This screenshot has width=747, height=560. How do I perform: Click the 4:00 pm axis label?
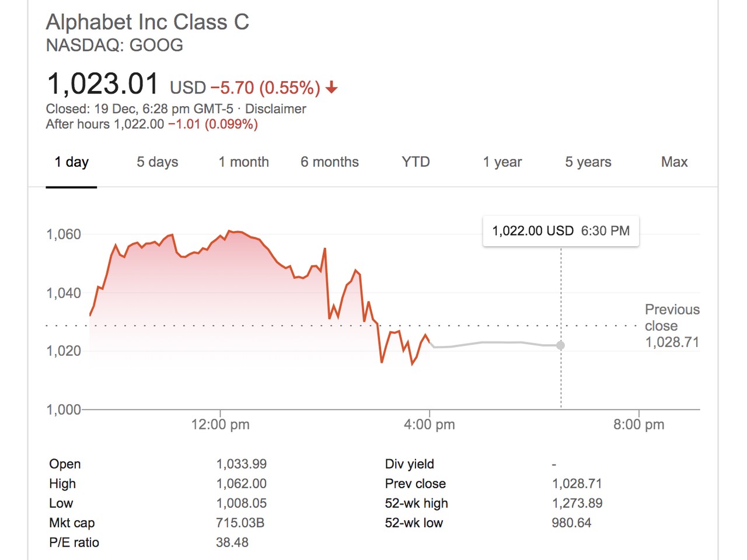click(x=429, y=425)
